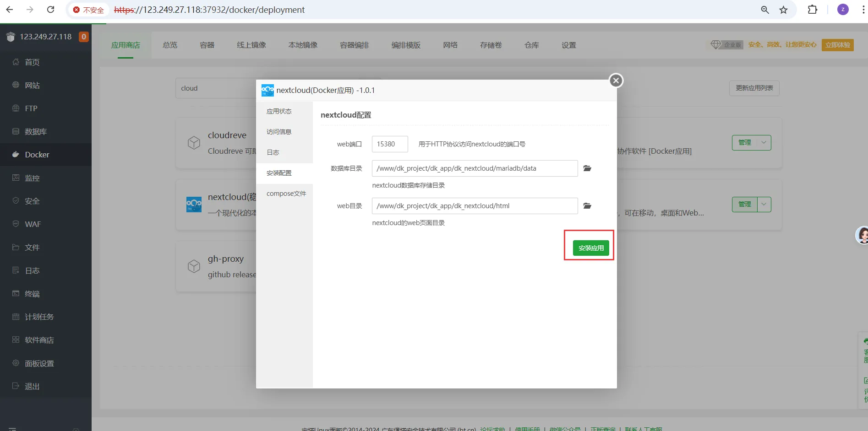Click 管理 in the nextcloud row
The width and height of the screenshot is (868, 431).
click(x=745, y=205)
